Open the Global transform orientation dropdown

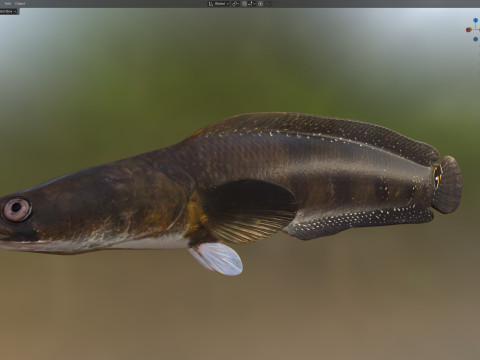(x=219, y=4)
